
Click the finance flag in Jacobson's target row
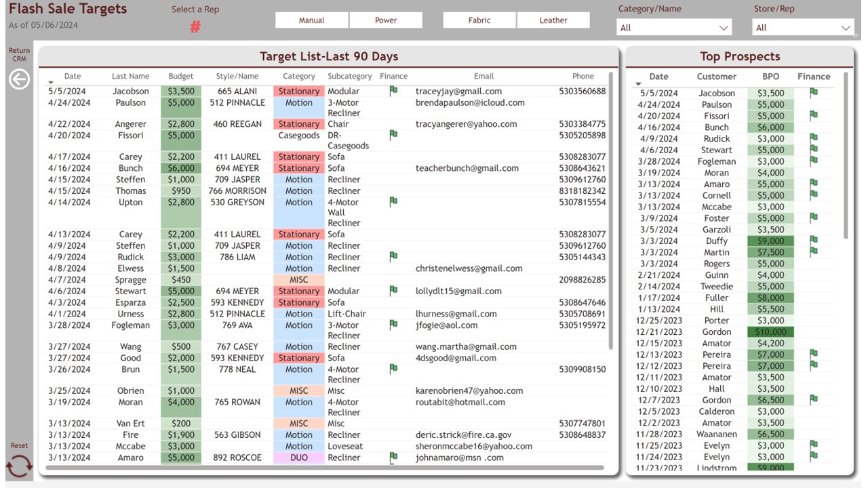pyautogui.click(x=393, y=91)
